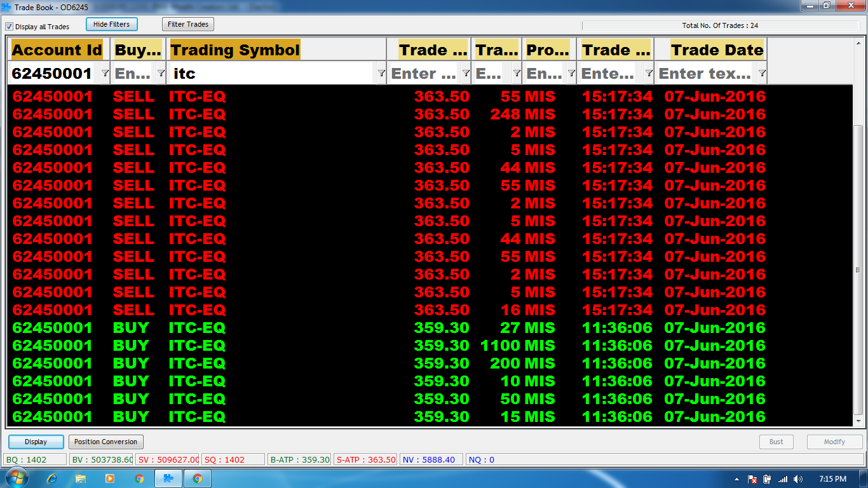Viewport: 868px width, 488px height.
Task: Open the trade time column filter funnel
Action: (649, 74)
